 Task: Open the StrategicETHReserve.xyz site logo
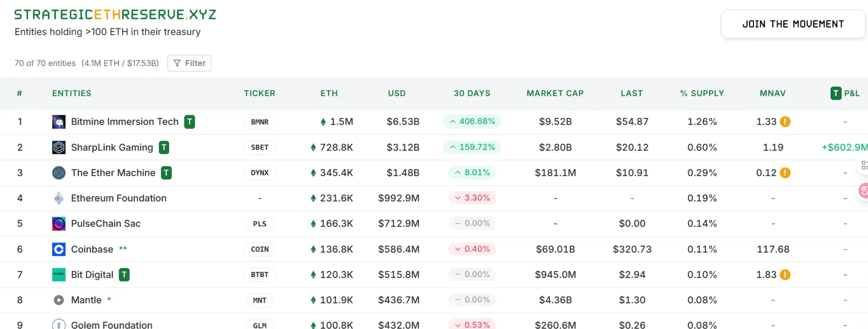tap(115, 14)
